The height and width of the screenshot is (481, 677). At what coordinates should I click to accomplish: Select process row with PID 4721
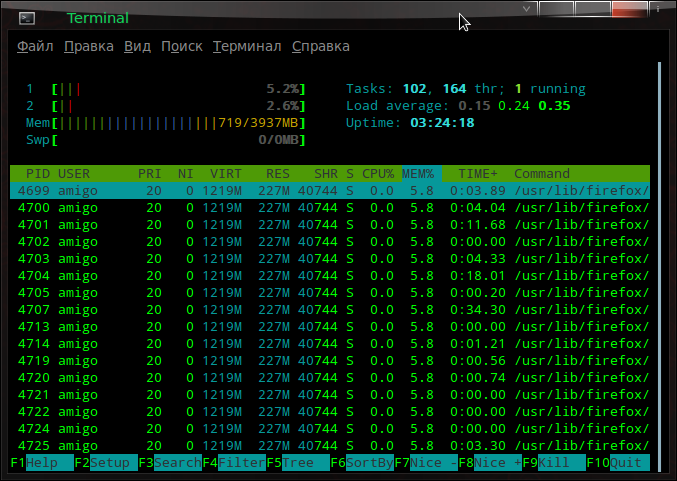pyautogui.click(x=330, y=395)
